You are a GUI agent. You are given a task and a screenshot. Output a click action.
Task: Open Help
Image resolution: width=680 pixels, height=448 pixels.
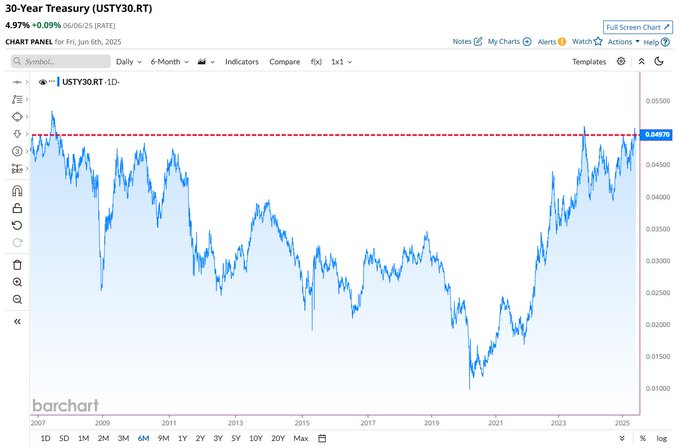coord(656,42)
